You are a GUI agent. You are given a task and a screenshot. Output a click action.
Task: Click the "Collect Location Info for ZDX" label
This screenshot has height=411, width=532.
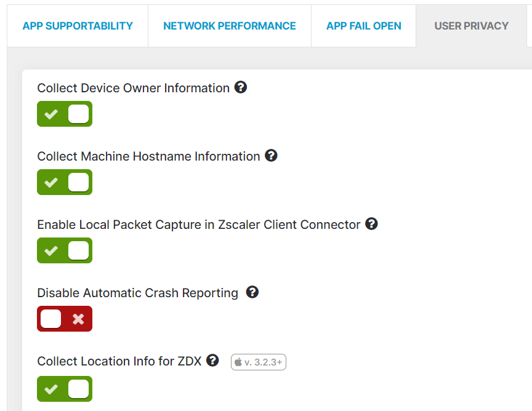(x=119, y=361)
